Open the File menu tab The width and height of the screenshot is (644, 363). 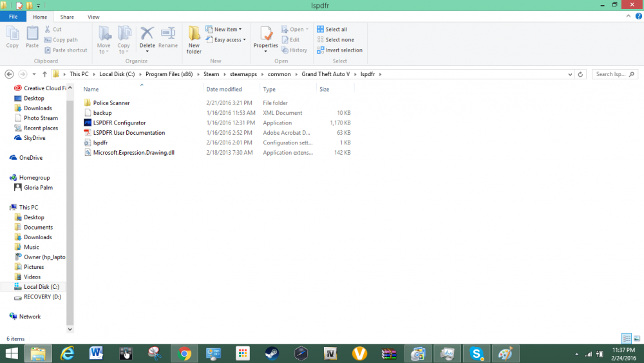[x=13, y=17]
